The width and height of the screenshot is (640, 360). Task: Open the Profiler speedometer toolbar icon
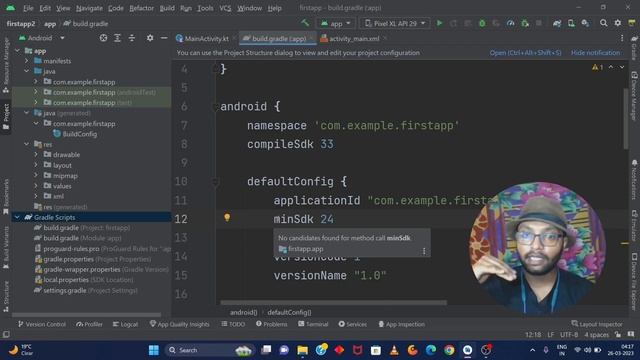pyautogui.click(x=510, y=23)
